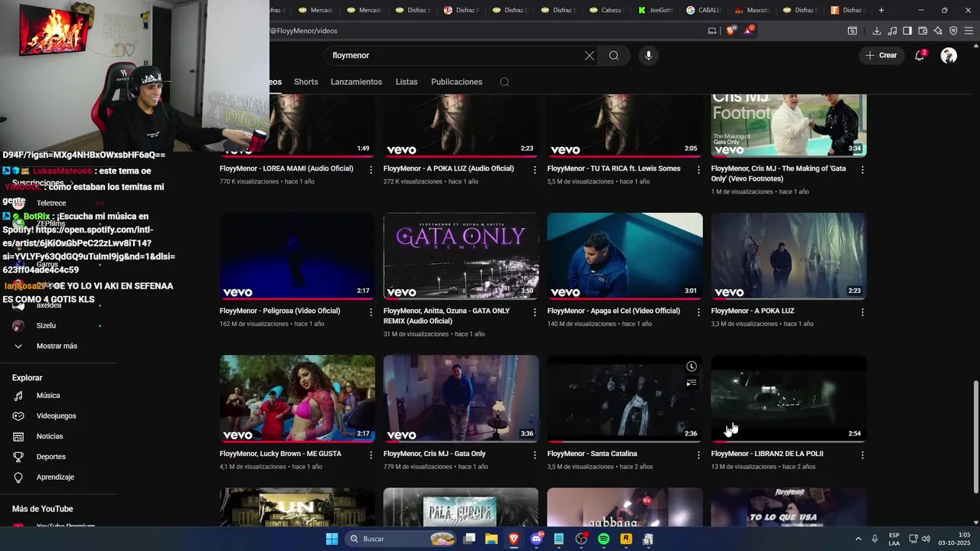Open the Música explore icon
Viewport: 980px width, 551px height.
[18, 396]
